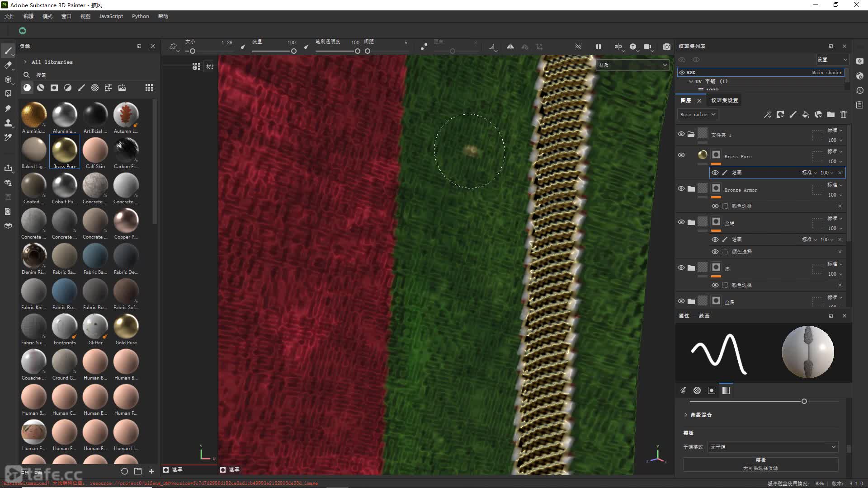Select the Material picker tool
Viewport: 868px width, 488px height.
tap(8, 137)
